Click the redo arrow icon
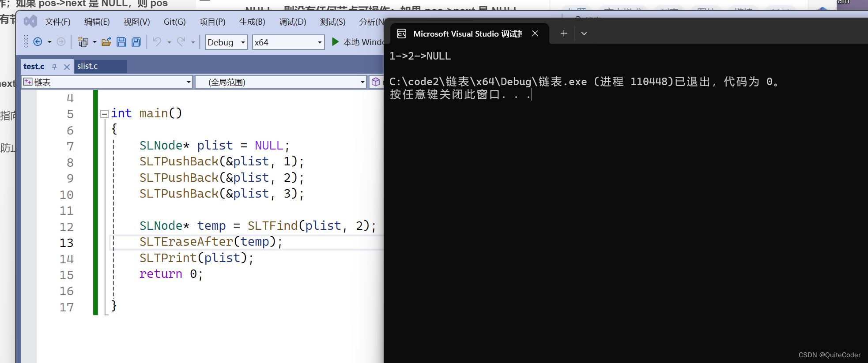Screen dimensions: 868x363 (181, 41)
